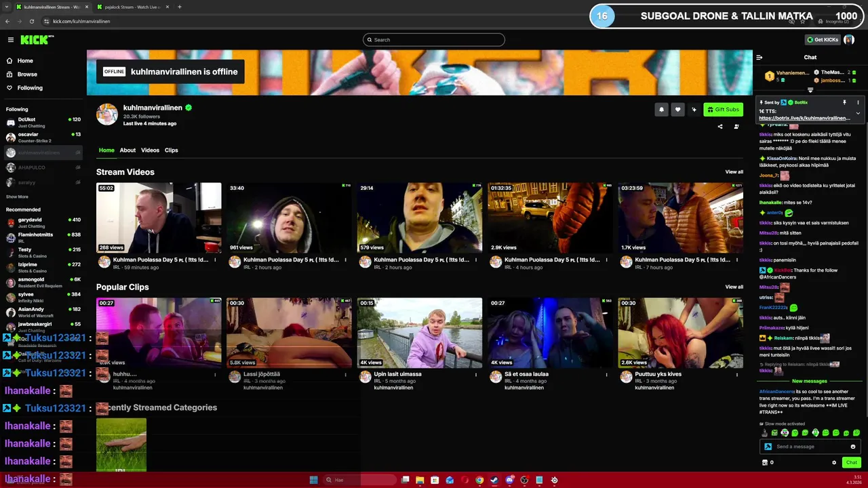Click the Gift Subs button

723,109
